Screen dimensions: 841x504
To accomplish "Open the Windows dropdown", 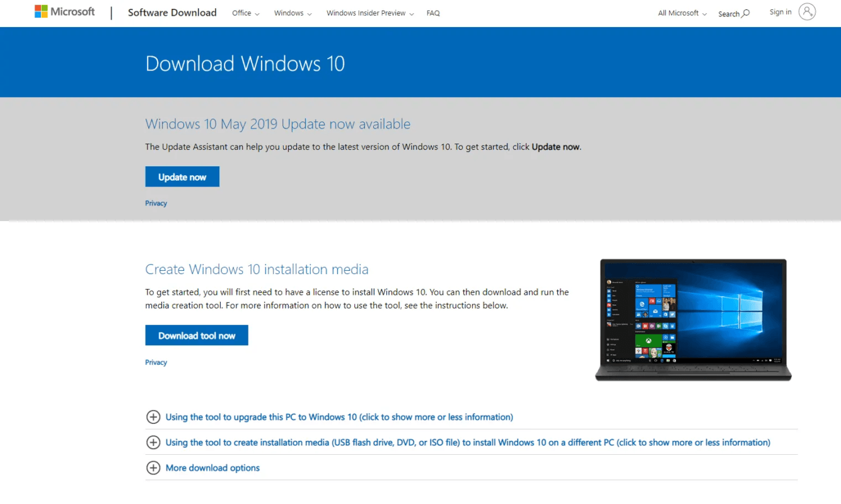I will (292, 13).
